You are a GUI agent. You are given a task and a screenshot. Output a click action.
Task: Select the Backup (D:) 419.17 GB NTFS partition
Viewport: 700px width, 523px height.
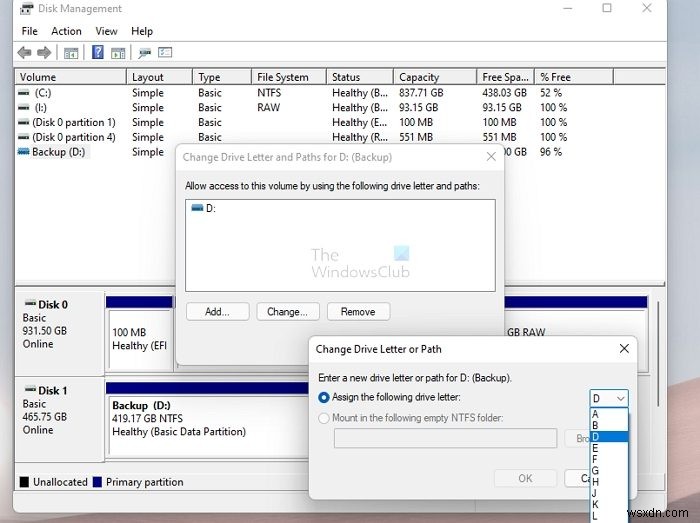pos(208,427)
